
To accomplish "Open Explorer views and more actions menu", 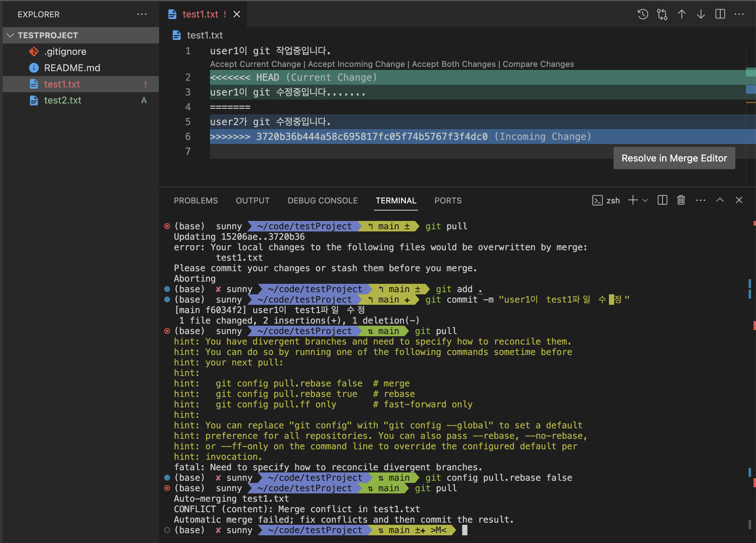I will point(142,14).
